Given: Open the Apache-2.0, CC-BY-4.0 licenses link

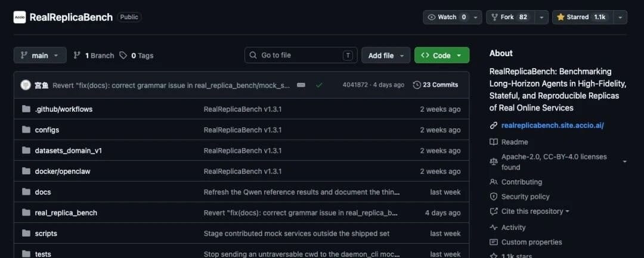Looking at the screenshot, I should click(554, 162).
